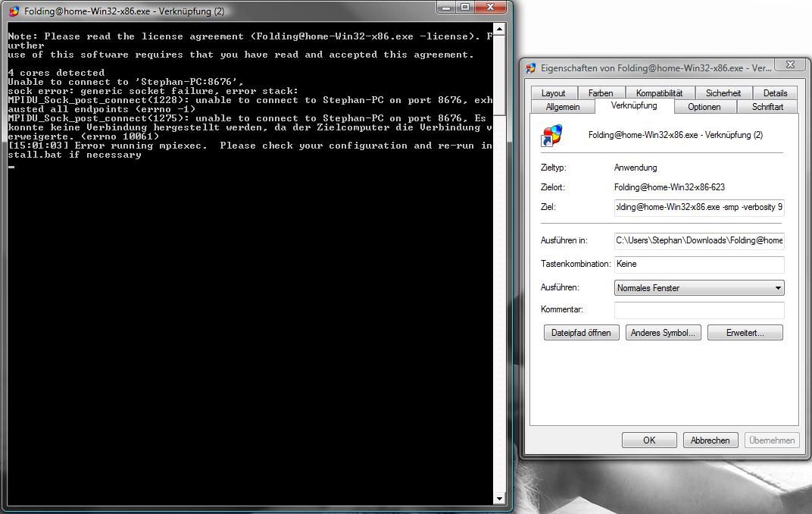Click the Folding@home icon in the console title bar
This screenshot has width=812, height=514.
(x=14, y=11)
